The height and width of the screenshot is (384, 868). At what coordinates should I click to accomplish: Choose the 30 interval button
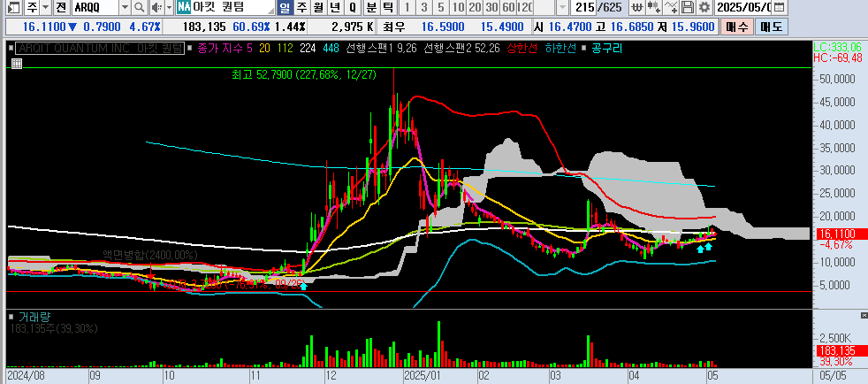491,7
